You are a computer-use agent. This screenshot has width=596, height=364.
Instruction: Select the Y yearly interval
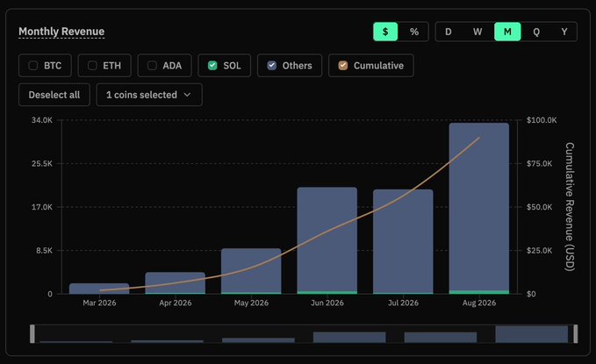[564, 32]
